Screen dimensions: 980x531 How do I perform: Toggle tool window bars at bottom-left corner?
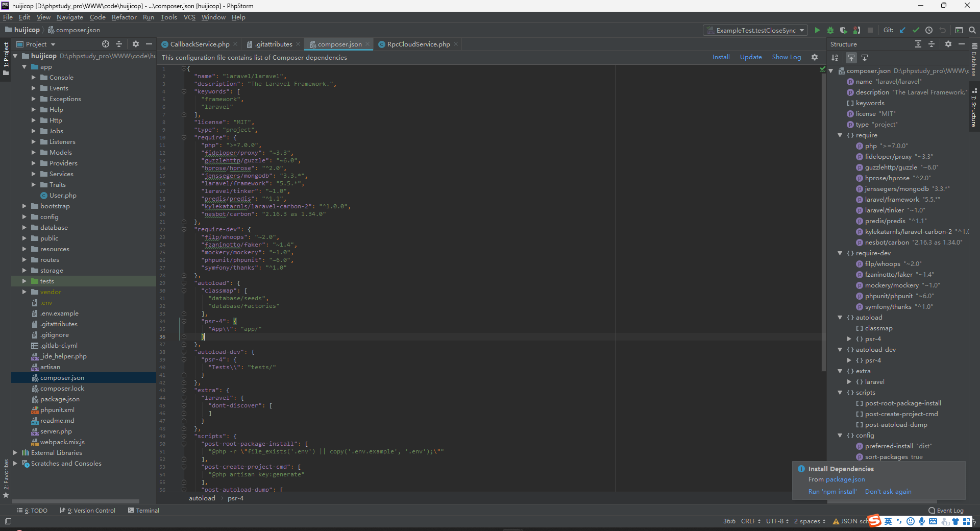coord(8,521)
